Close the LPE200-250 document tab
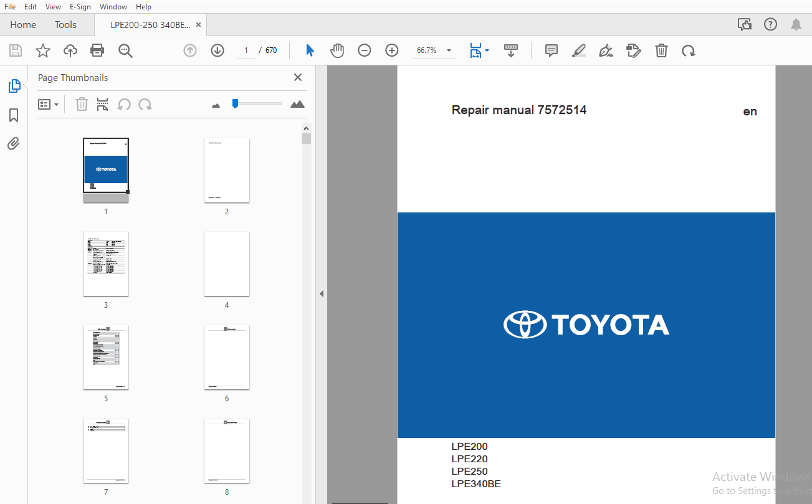812x504 pixels. (x=198, y=25)
